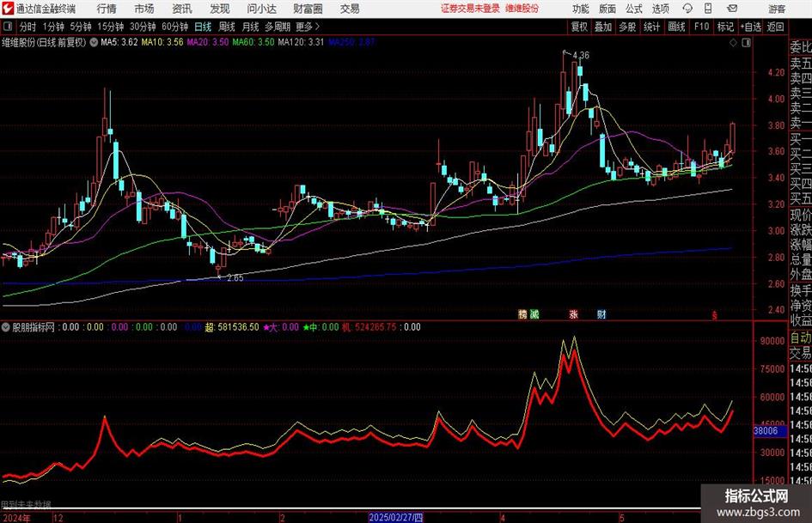Select the 日线 daily period tab

tap(203, 27)
